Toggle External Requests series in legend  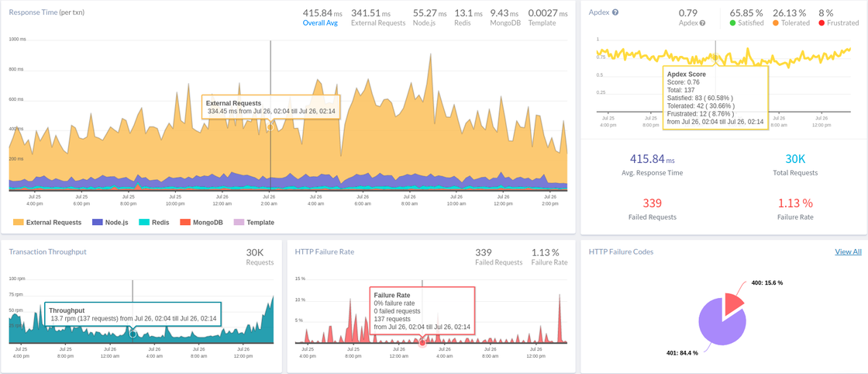tap(47, 223)
